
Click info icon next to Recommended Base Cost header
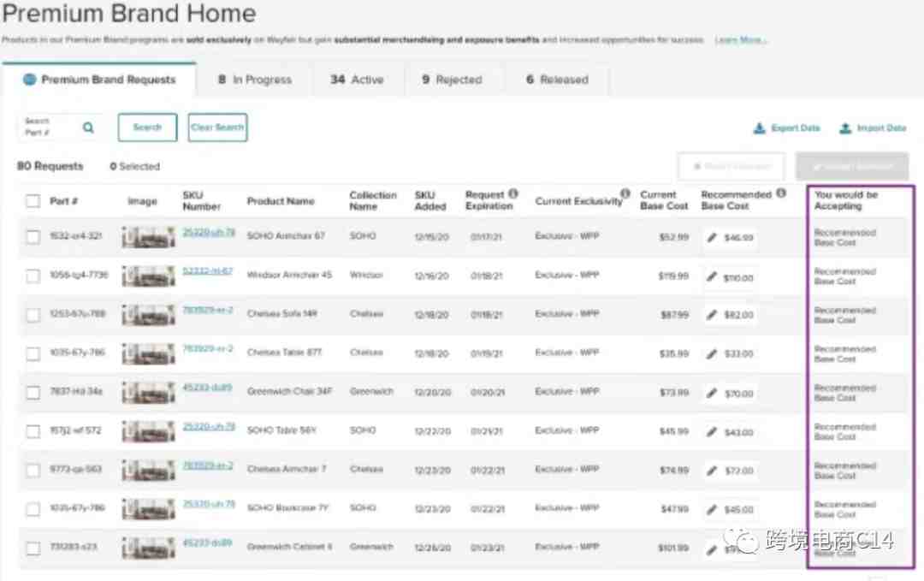coord(781,193)
